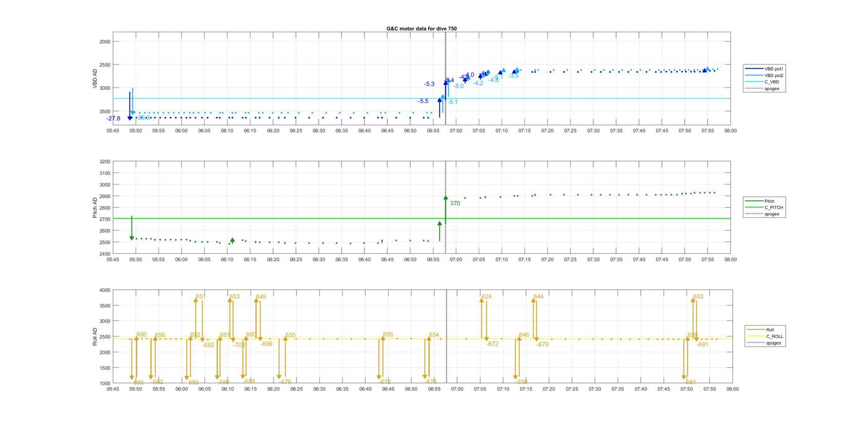Click the '4000' tick on the Roll axis

point(105,290)
